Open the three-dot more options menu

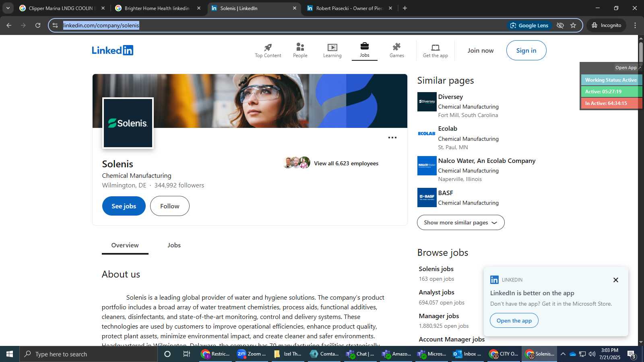(392, 138)
